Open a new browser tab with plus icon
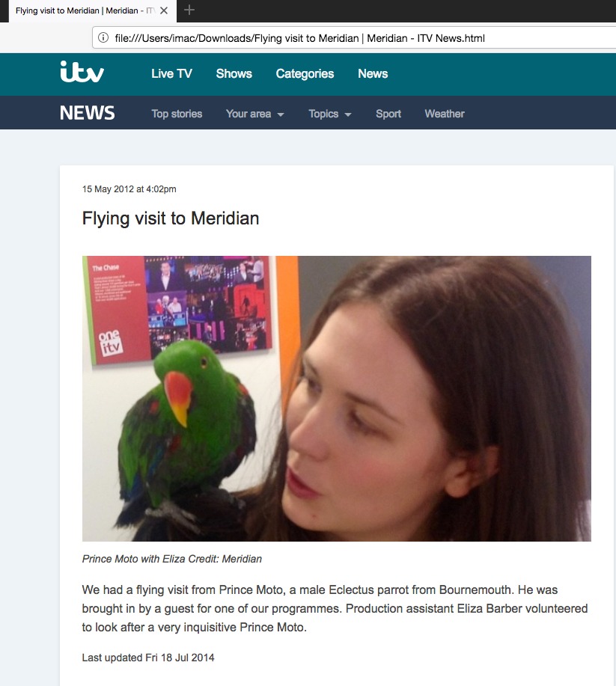616x686 pixels. 189,10
